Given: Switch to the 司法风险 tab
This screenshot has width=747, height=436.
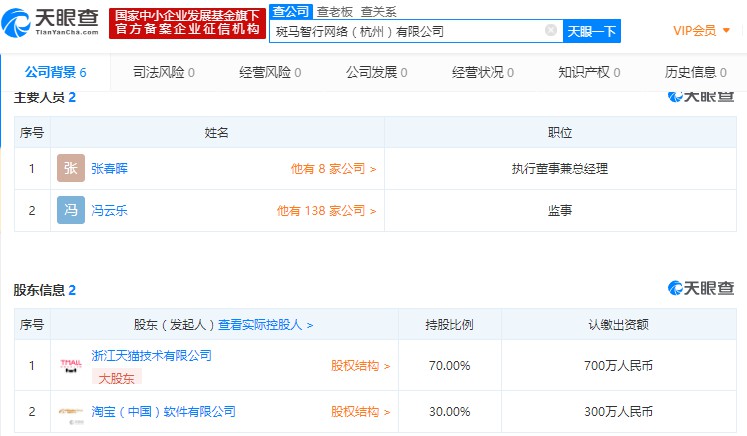Looking at the screenshot, I should pos(163,72).
